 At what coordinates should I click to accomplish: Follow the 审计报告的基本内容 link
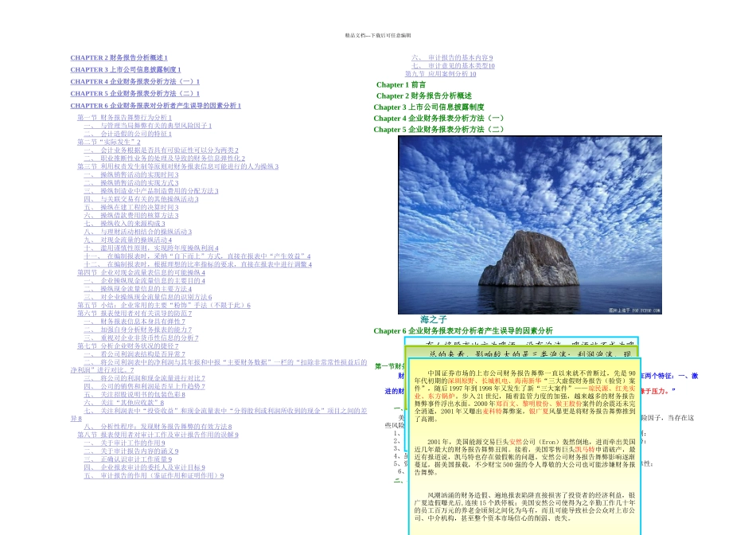(x=452, y=57)
